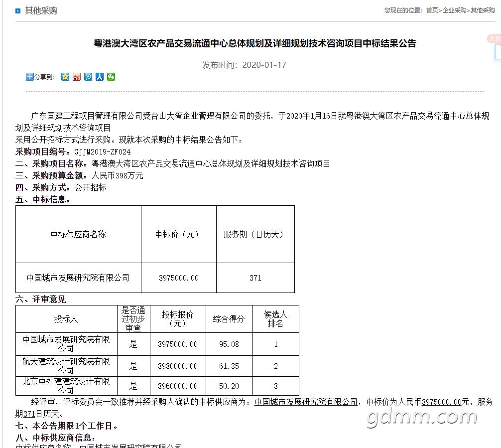Click the 综合得分 column header

point(229,319)
